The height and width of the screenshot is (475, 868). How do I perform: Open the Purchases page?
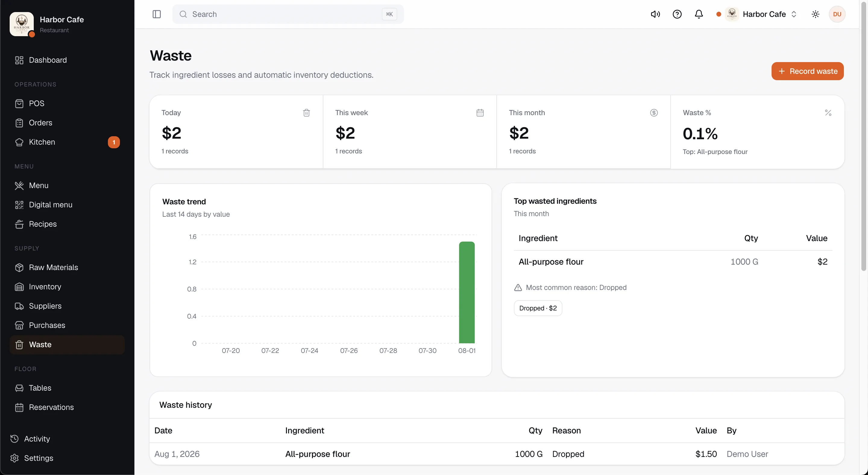tap(67, 326)
